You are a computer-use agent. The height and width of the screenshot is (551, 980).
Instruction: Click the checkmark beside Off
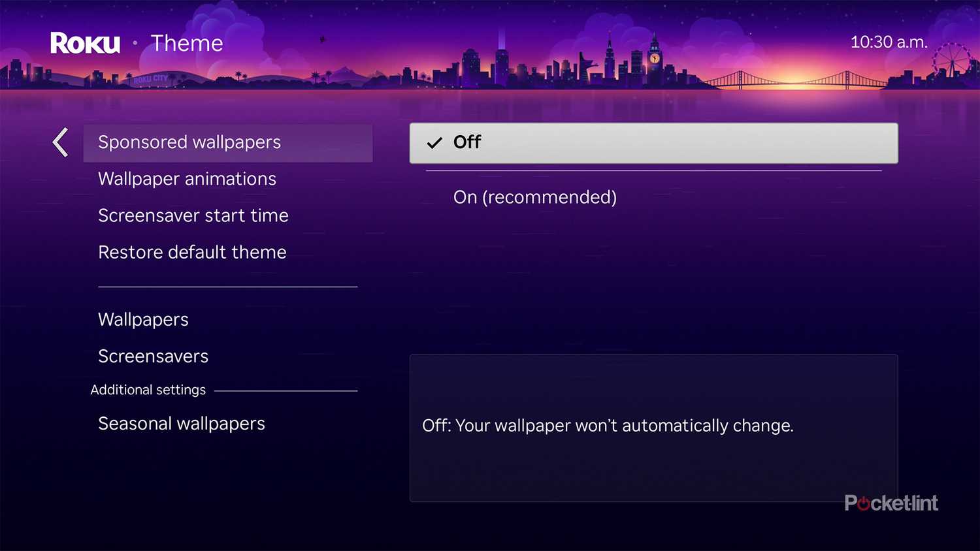pyautogui.click(x=434, y=143)
